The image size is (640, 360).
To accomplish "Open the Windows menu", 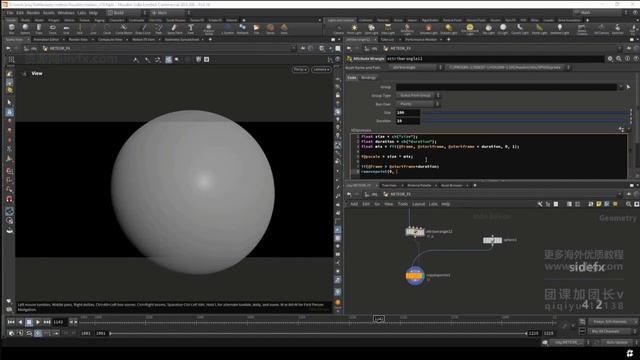I will pyautogui.click(x=66, y=13).
